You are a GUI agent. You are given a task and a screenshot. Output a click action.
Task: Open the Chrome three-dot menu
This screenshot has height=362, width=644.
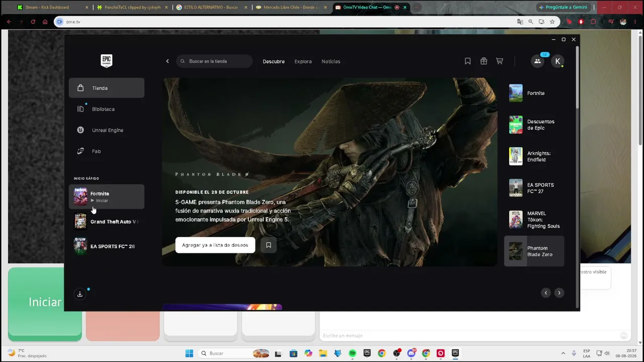(635, 22)
